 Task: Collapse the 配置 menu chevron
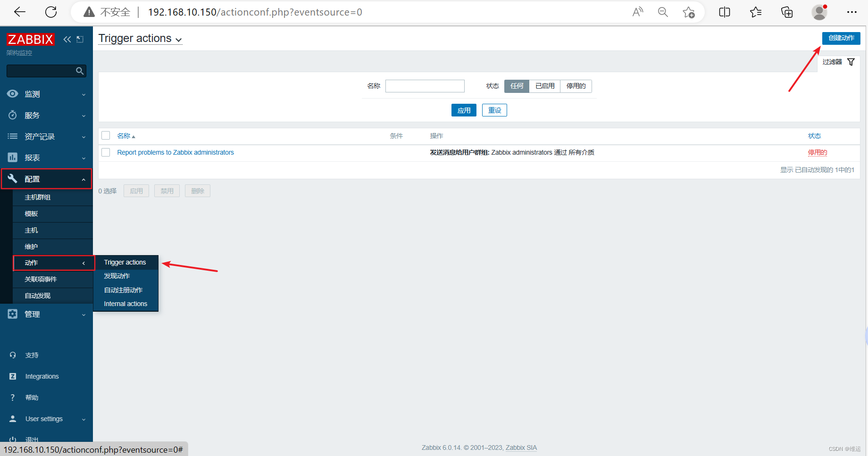[x=83, y=179]
